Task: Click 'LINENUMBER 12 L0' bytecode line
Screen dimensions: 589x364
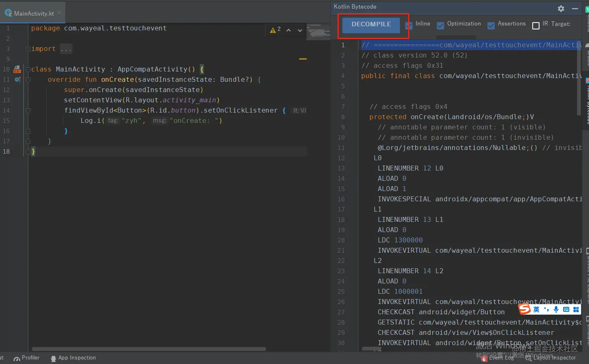Action: [x=410, y=168]
